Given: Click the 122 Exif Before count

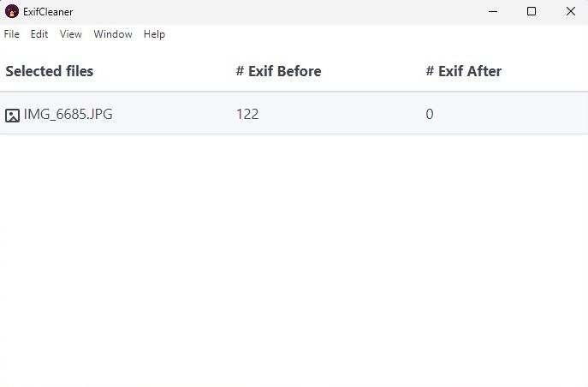Looking at the screenshot, I should tap(247, 115).
